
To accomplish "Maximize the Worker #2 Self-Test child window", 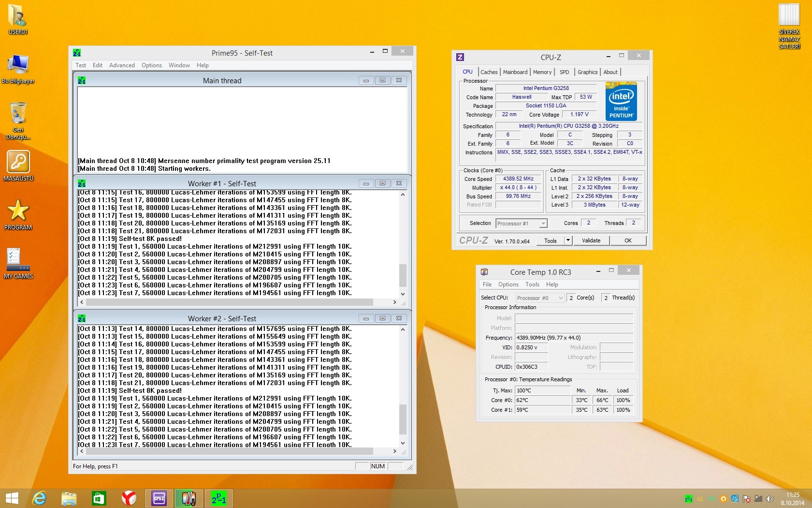I will pyautogui.click(x=382, y=318).
